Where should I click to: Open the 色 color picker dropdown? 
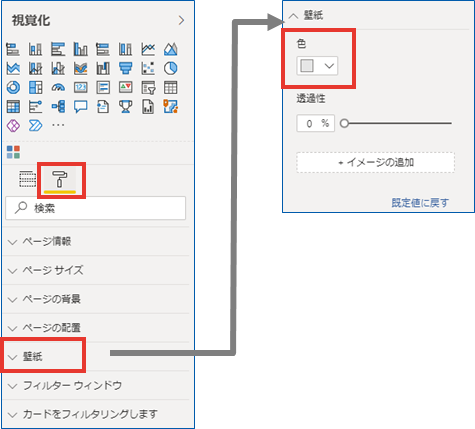click(317, 66)
